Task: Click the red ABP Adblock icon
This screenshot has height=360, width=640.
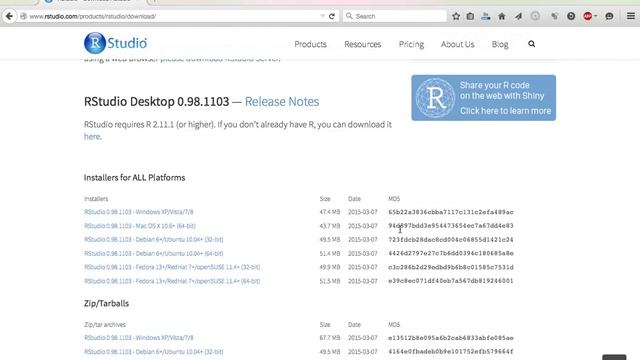Action: (587, 16)
